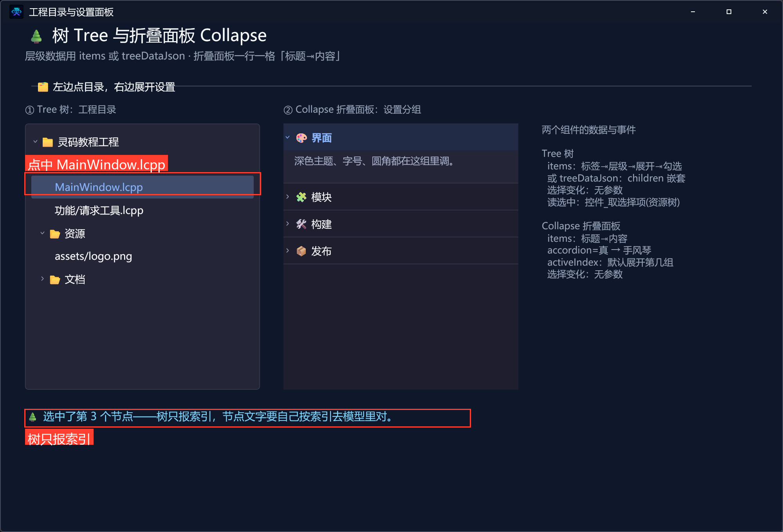Expand the 模块 collapse panel arrow
This screenshot has width=783, height=532.
point(288,196)
